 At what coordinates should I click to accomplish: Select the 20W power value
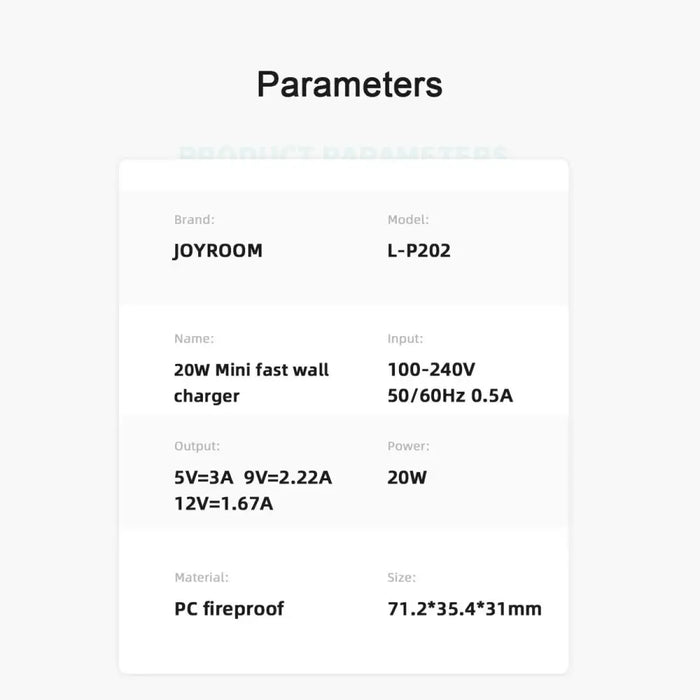click(x=407, y=477)
